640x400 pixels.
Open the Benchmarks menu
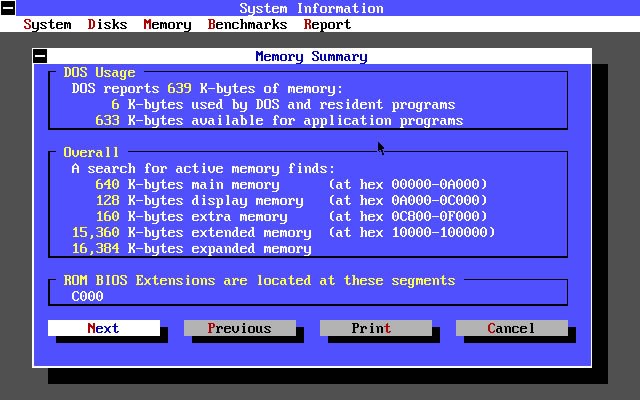coord(247,24)
